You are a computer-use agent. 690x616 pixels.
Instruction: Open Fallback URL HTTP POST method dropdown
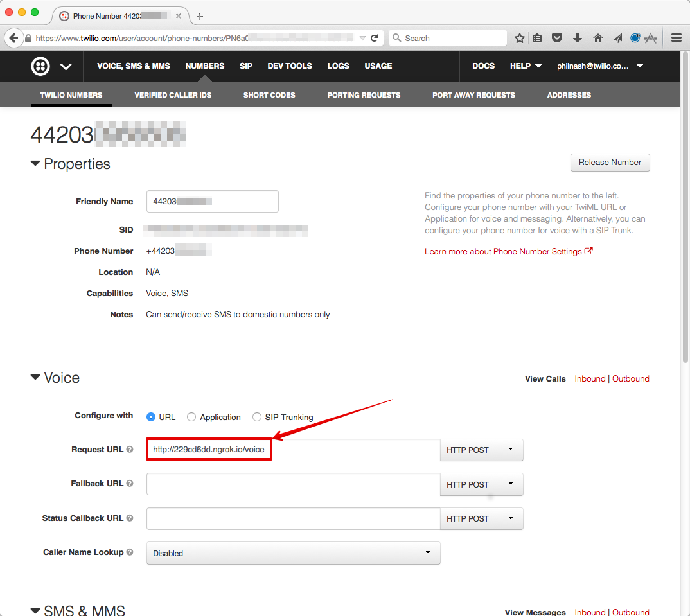click(481, 484)
